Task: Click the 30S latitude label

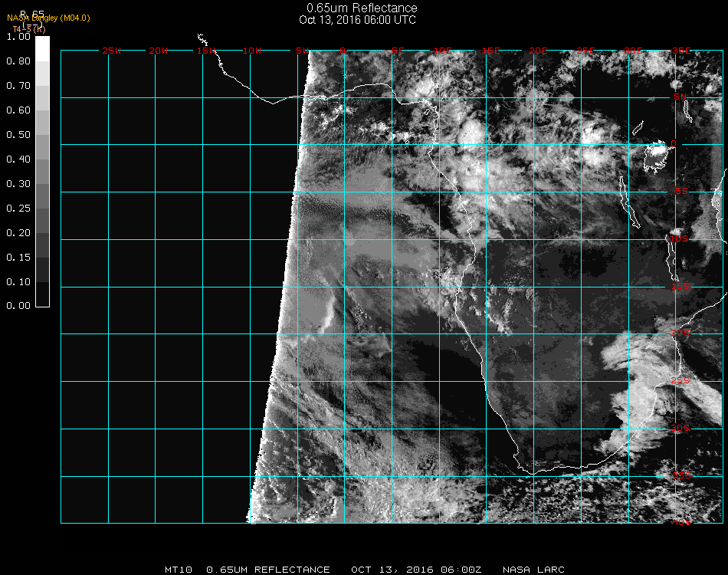Action: [680, 428]
